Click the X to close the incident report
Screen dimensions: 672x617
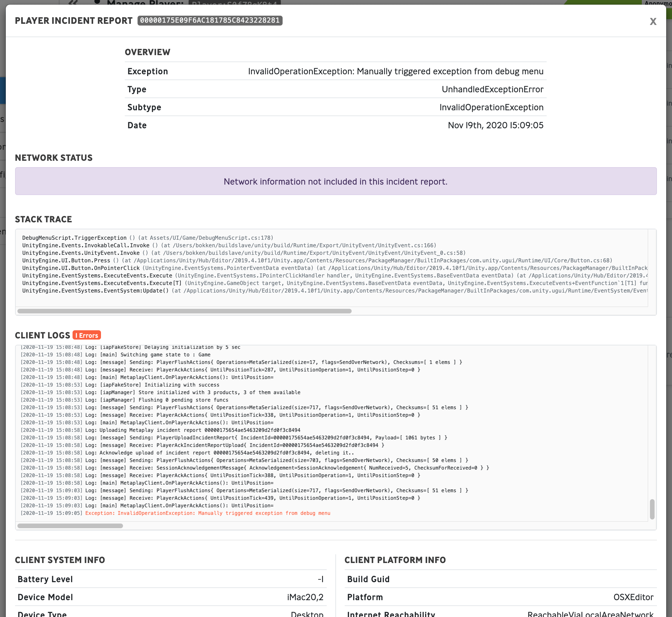pyautogui.click(x=653, y=21)
